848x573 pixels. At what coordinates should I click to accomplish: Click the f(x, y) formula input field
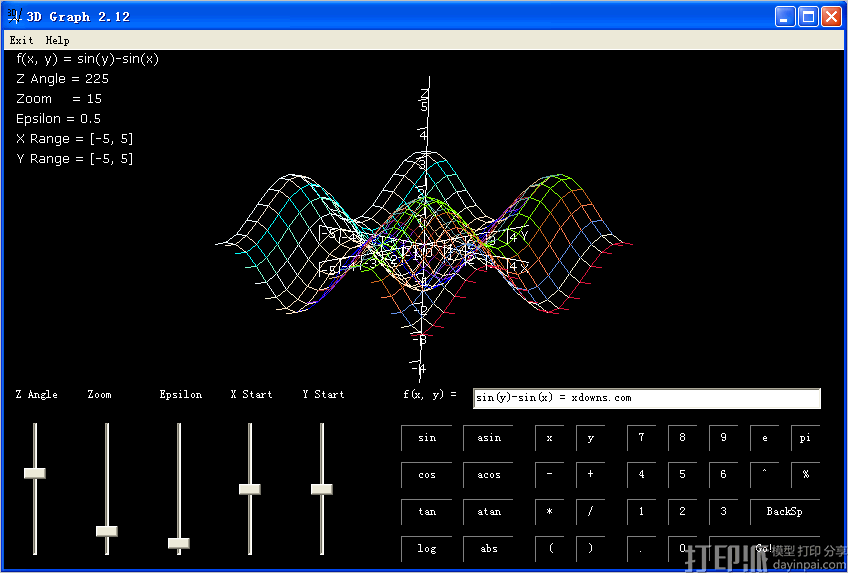647,398
